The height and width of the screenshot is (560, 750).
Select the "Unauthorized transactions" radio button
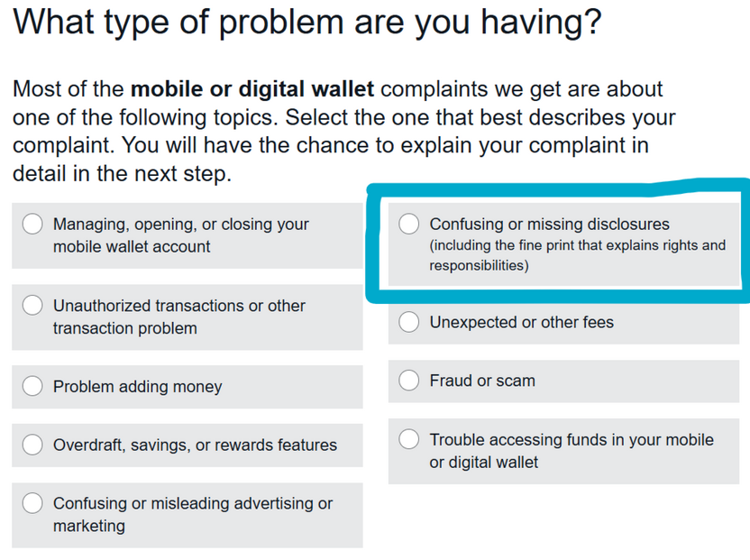click(x=32, y=305)
